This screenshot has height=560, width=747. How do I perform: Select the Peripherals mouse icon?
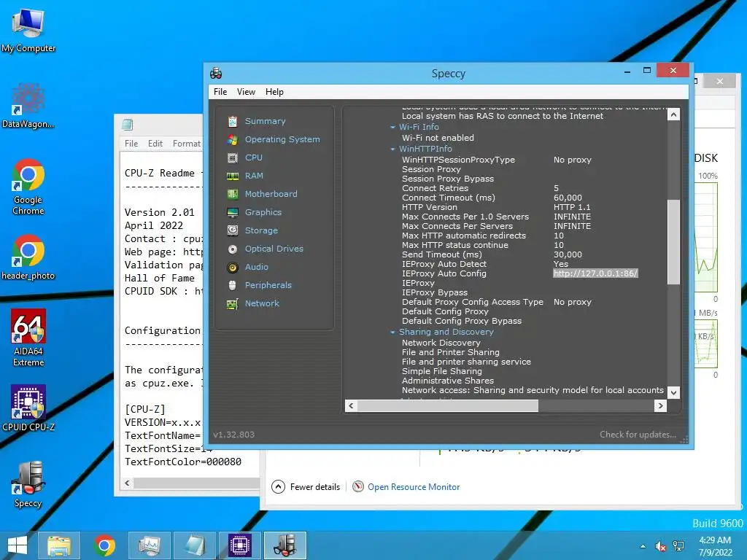233,285
